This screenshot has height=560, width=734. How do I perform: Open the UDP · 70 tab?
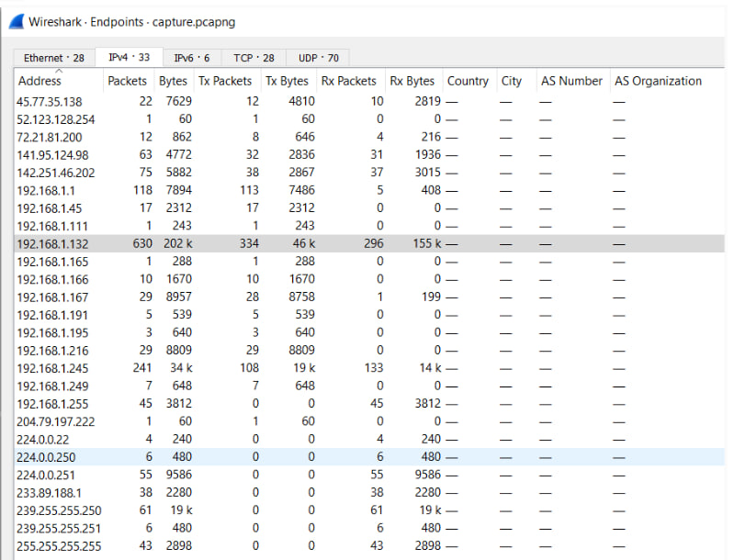tap(319, 58)
